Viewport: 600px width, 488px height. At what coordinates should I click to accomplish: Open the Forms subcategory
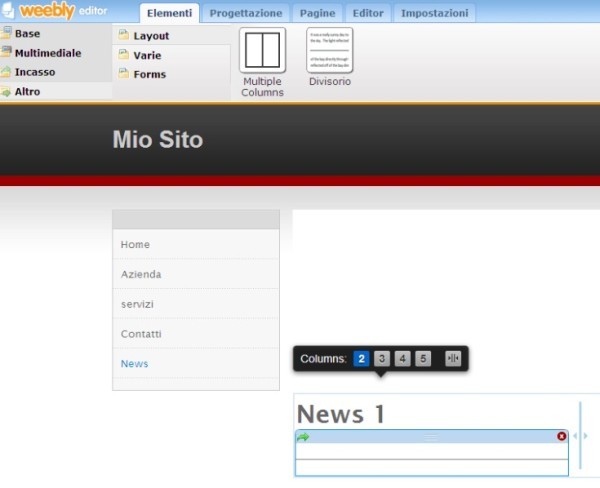coord(149,74)
